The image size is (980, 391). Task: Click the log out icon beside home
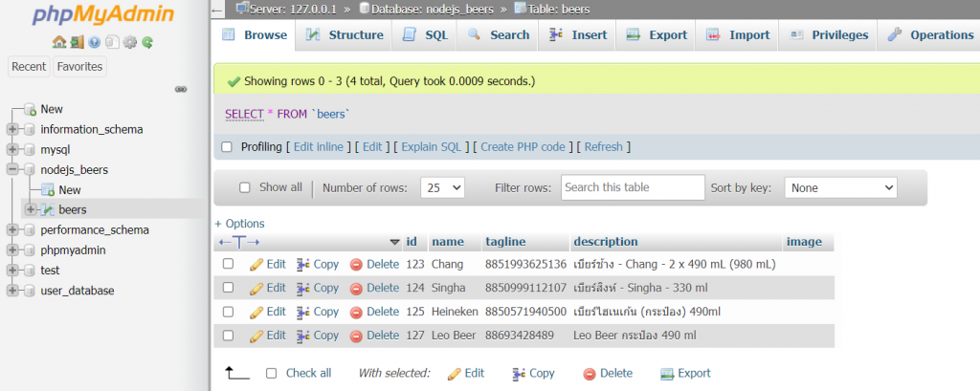(x=77, y=42)
